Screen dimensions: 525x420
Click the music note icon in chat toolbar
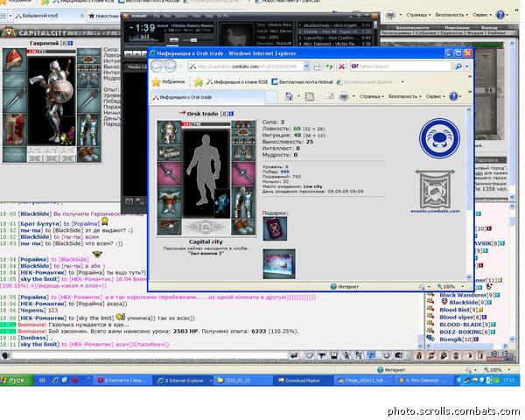[x=371, y=355]
